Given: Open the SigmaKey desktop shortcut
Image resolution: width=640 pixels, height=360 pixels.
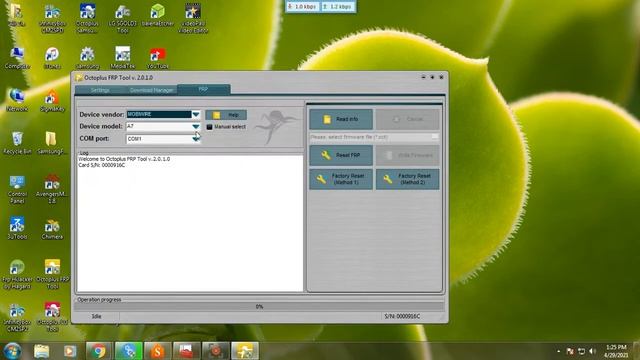Looking at the screenshot, I should [52, 100].
